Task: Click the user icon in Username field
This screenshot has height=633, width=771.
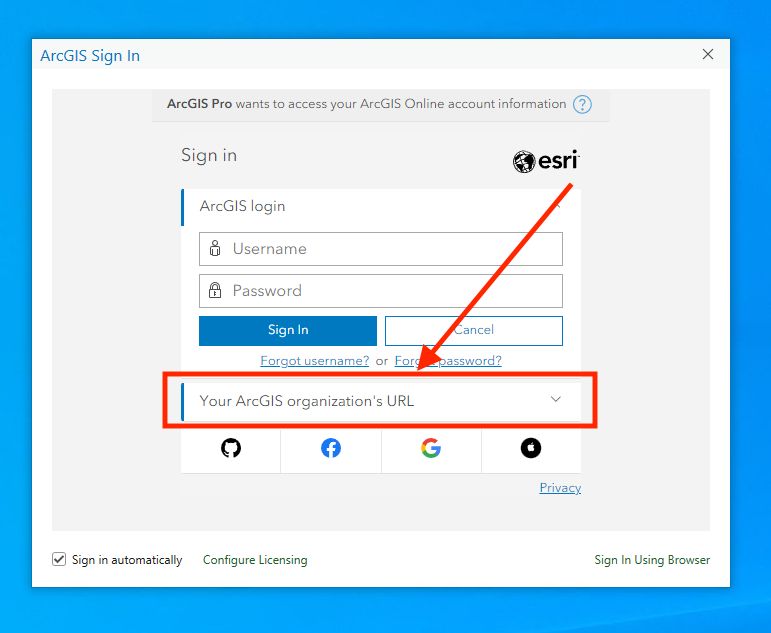Action: tap(215, 248)
